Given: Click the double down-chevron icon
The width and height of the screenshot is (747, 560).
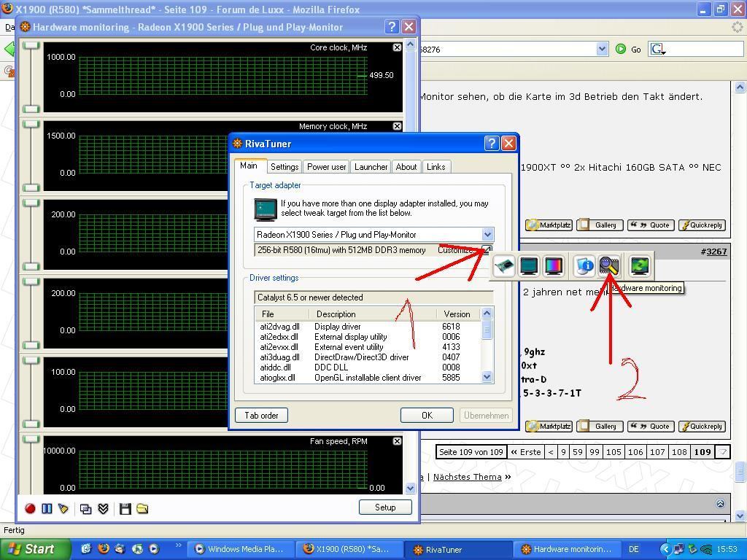Looking at the screenshot, I should (104, 509).
